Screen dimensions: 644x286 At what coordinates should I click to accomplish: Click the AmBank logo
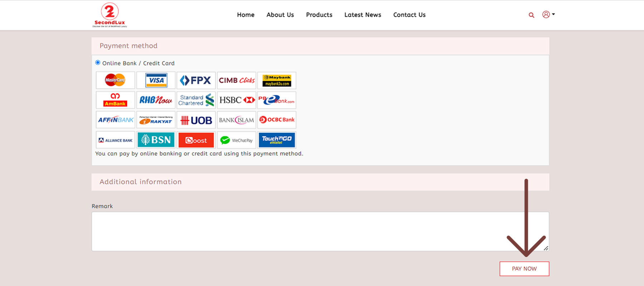[x=116, y=100]
